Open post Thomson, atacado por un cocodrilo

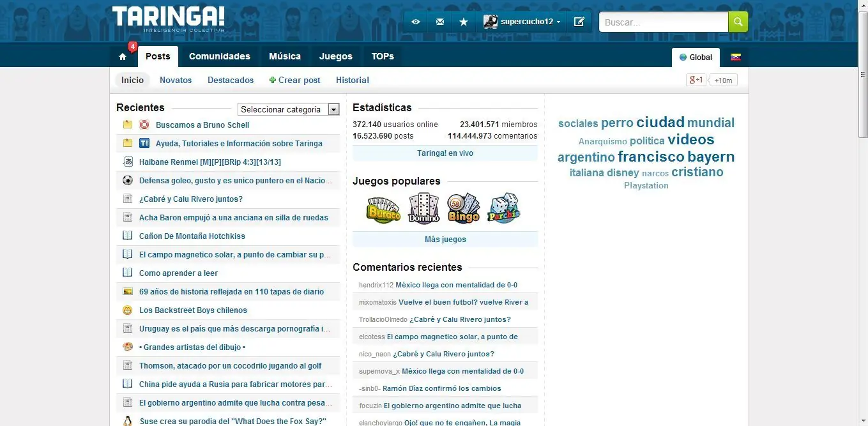pos(231,365)
